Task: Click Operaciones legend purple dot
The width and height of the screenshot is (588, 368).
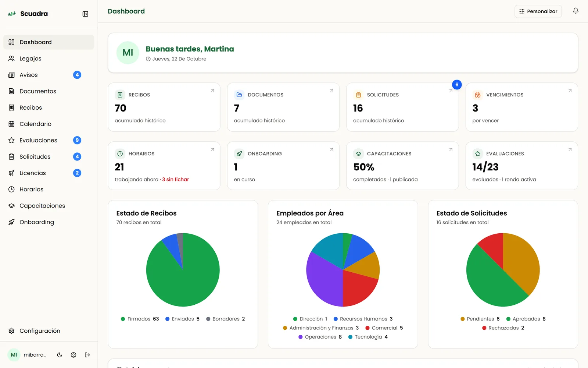Action: click(301, 337)
